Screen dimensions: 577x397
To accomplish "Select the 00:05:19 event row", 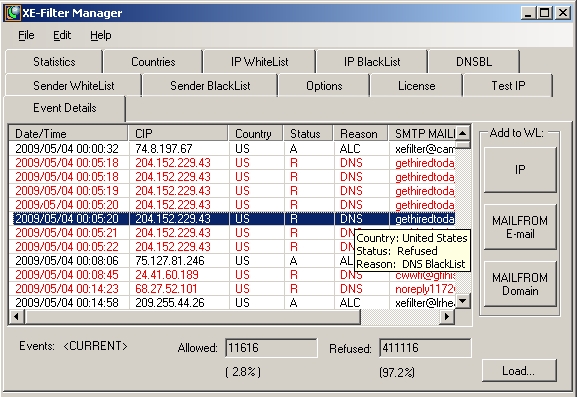I will pos(232,191).
